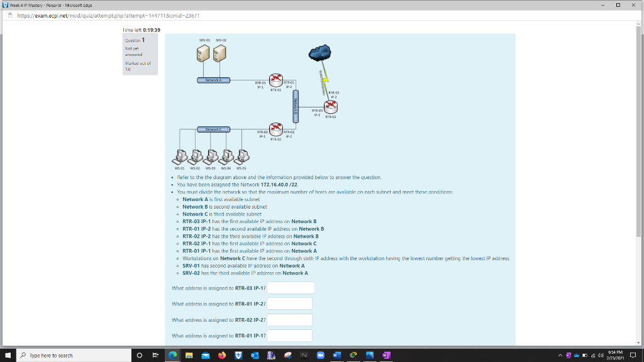Toggle the network status tray icon
The height and width of the screenshot is (362, 644).
tap(593, 355)
